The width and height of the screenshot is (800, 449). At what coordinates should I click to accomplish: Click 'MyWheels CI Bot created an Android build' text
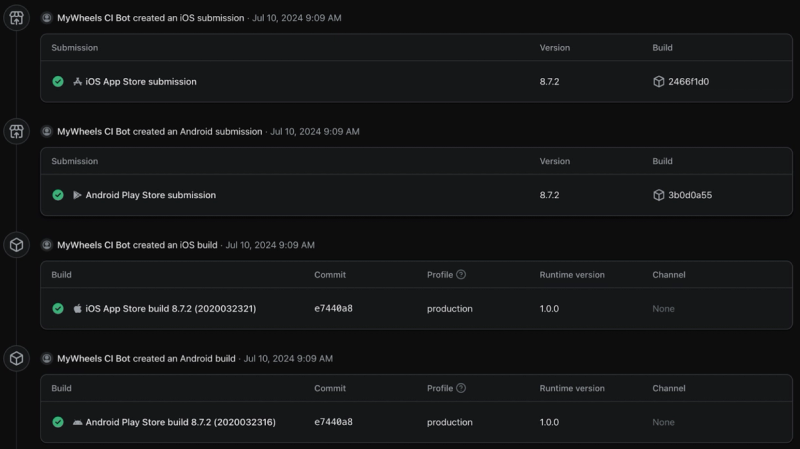tap(146, 359)
